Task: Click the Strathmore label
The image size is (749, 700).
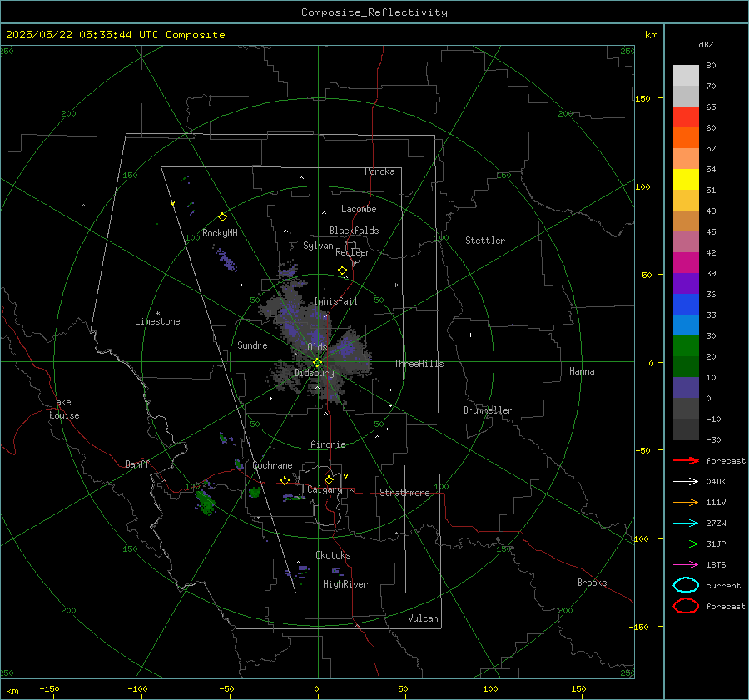Action: pos(404,493)
